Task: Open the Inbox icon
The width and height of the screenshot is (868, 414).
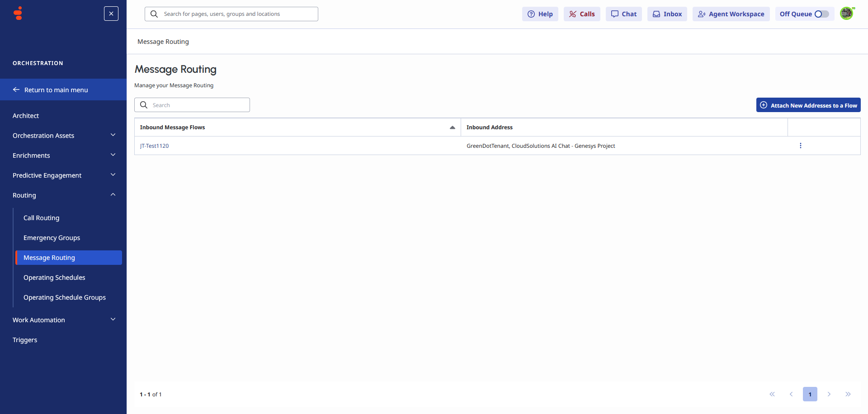Action: pos(656,14)
